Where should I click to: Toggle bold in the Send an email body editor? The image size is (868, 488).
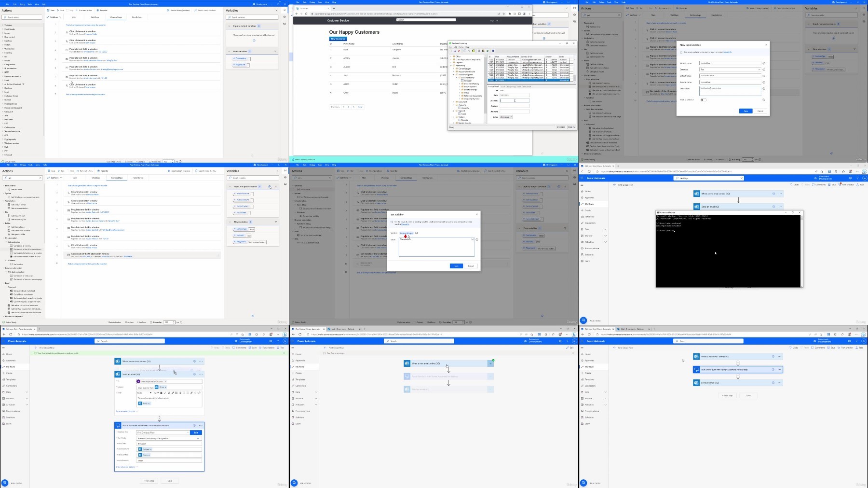click(161, 393)
